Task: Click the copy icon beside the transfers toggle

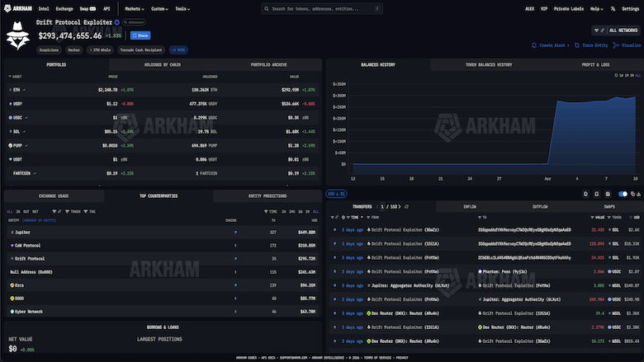Action: (633, 194)
